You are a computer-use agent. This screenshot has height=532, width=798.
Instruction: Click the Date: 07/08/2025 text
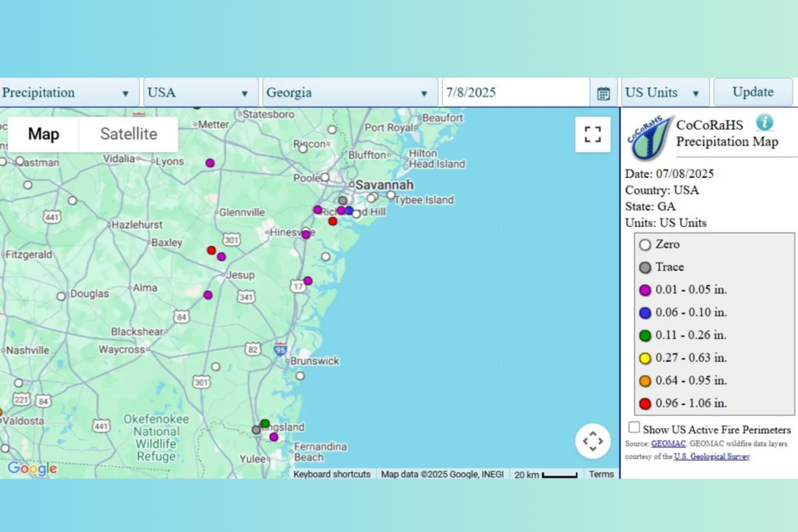(x=669, y=174)
